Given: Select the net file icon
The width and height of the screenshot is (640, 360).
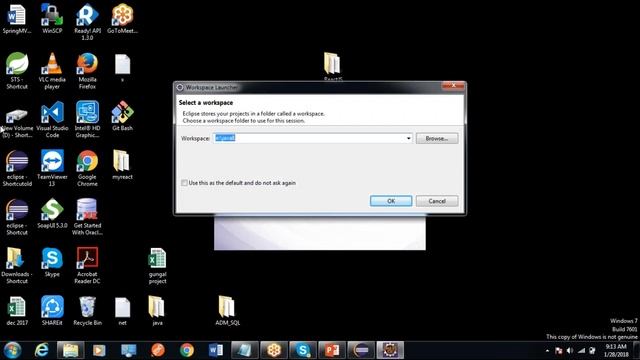Looking at the screenshot, I should pyautogui.click(x=122, y=311).
